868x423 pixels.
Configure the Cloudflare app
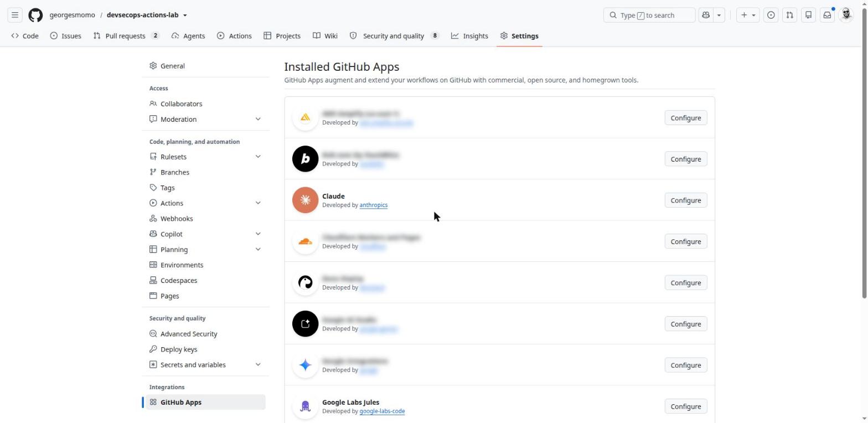pyautogui.click(x=685, y=241)
